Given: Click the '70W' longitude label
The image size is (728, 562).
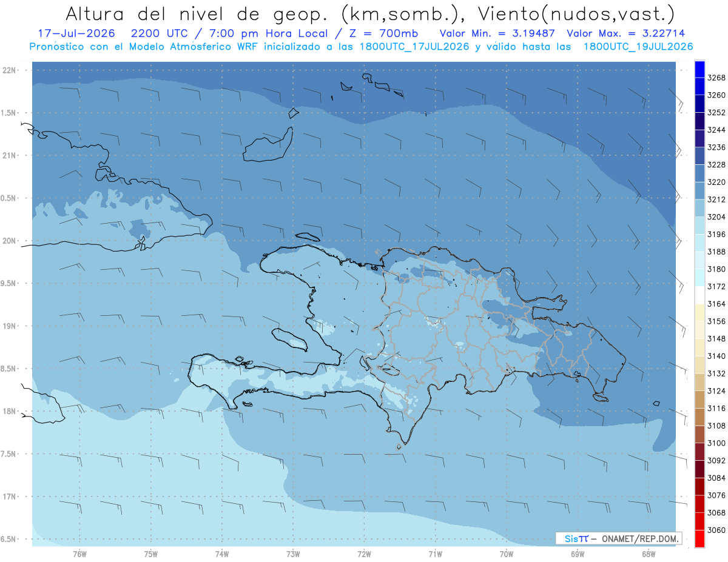Looking at the screenshot, I should [507, 554].
